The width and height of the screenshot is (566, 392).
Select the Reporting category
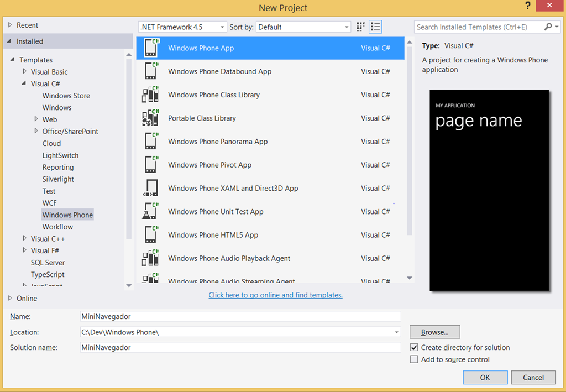coord(57,167)
